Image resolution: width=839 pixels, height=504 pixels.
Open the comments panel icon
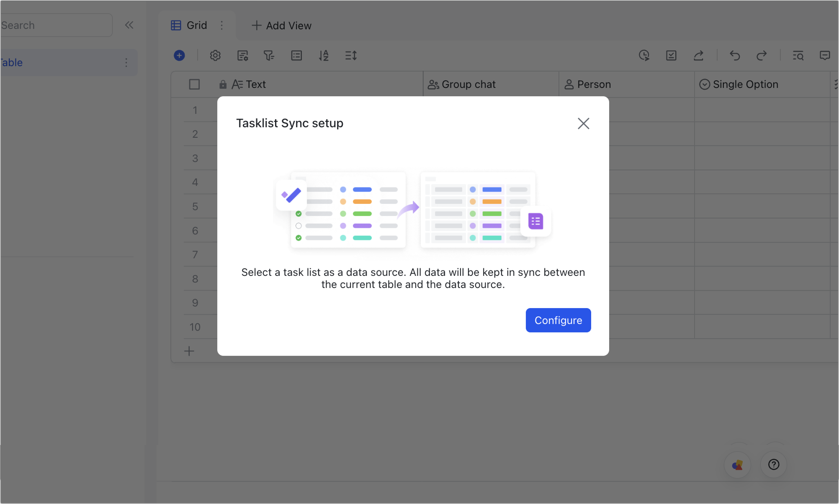pos(825,55)
